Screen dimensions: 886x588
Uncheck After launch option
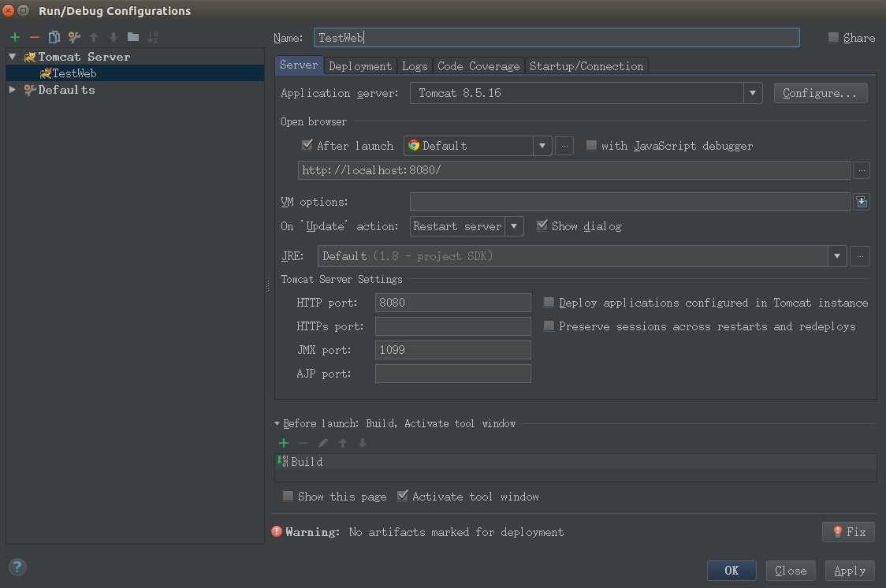point(307,145)
